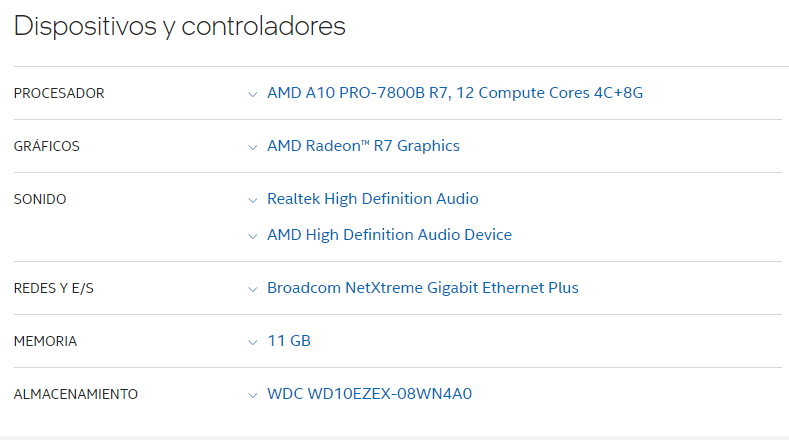Expand the AMD A10 PRO-7800B processor chevron
Viewport: 789px width, 440px height.
click(x=253, y=94)
